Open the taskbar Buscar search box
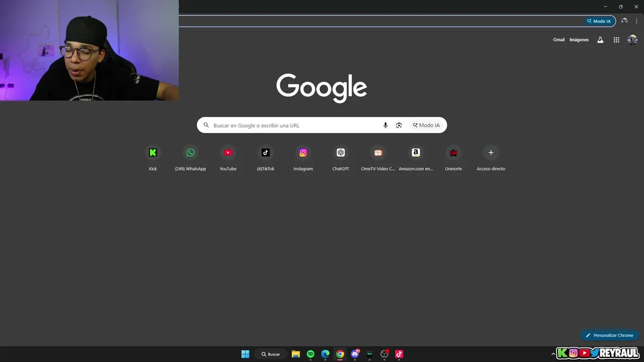The image size is (644, 362). (x=271, y=354)
